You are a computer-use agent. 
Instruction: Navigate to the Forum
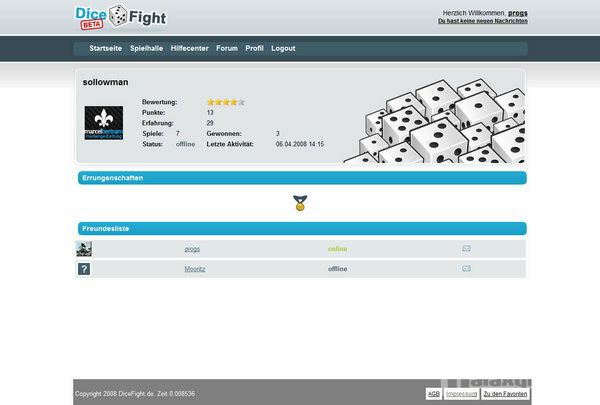(227, 48)
